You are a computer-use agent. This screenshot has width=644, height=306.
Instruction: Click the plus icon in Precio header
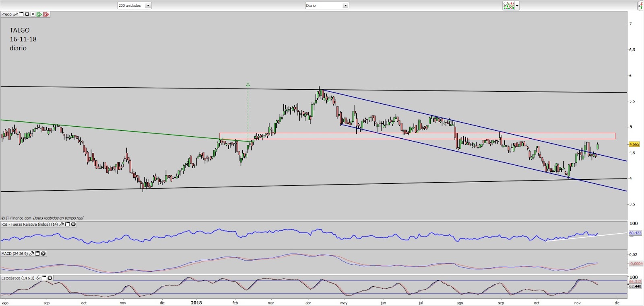coord(33,14)
